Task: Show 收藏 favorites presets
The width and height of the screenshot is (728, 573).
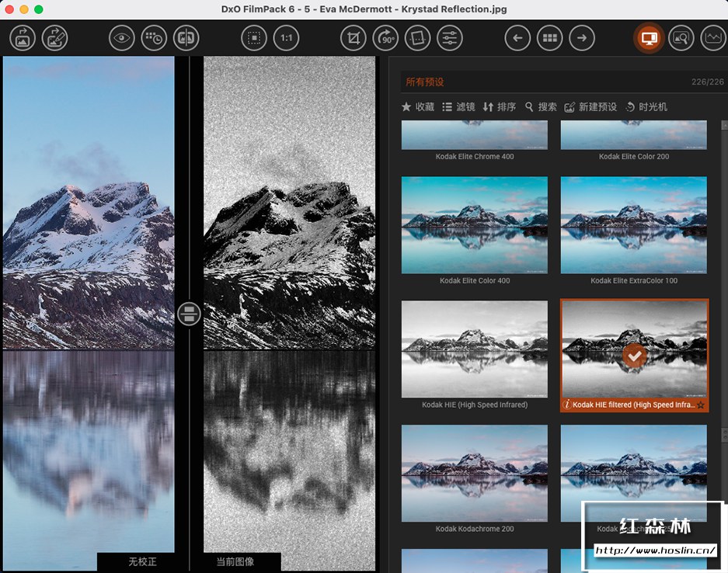Action: [x=418, y=106]
